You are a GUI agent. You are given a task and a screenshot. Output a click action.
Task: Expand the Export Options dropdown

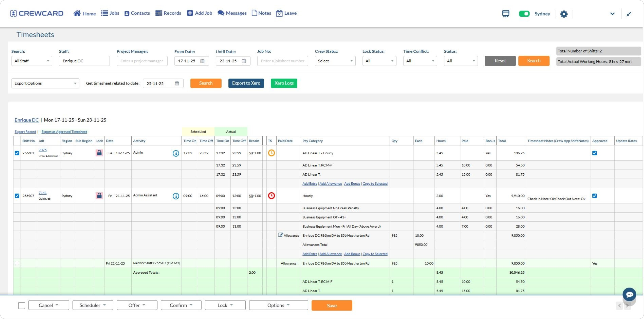[x=45, y=83]
